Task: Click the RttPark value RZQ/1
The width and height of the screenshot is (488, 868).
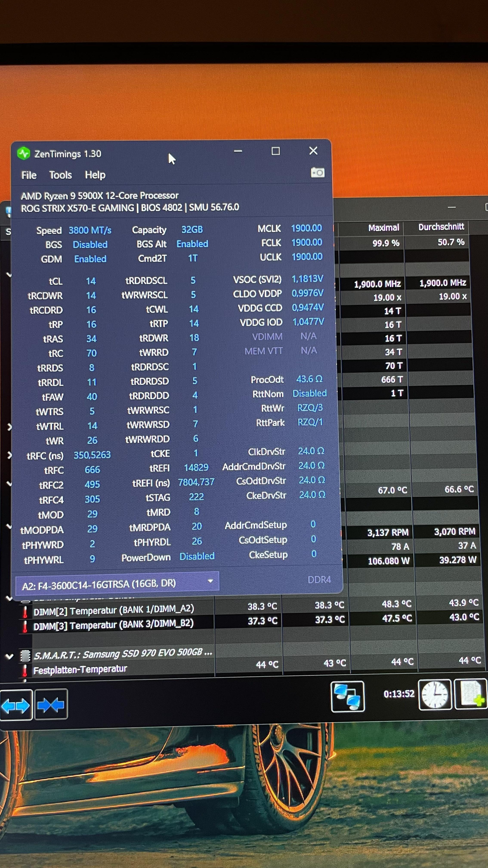Action: (310, 422)
